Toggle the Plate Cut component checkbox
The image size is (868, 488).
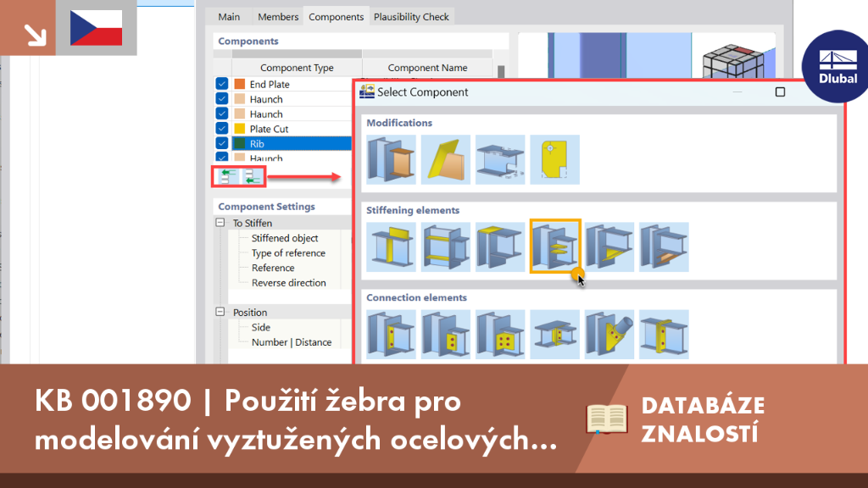coord(222,129)
